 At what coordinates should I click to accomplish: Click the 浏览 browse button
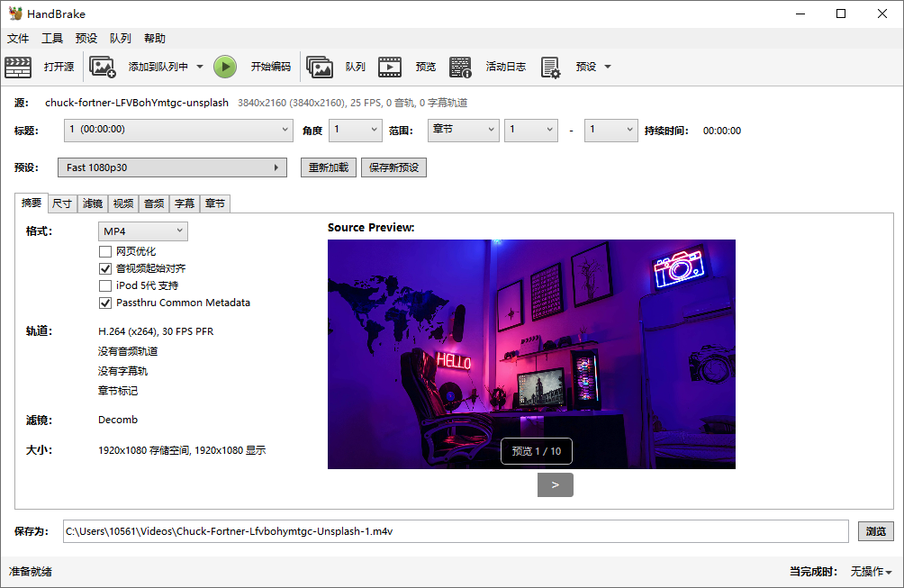click(x=876, y=531)
